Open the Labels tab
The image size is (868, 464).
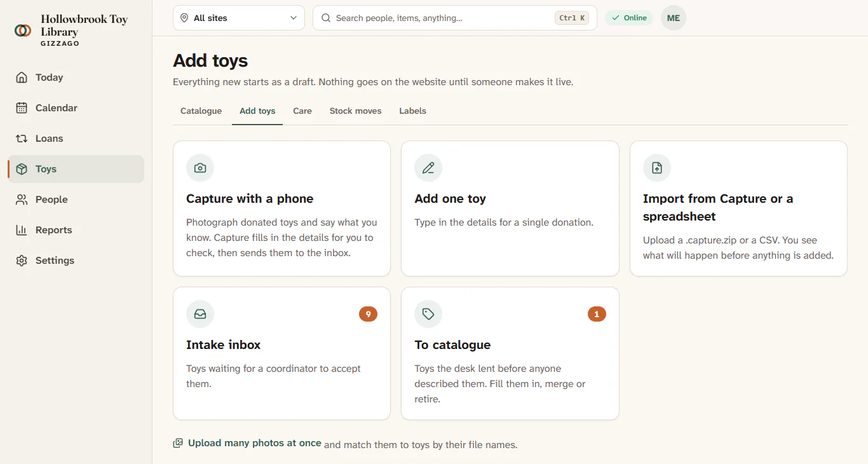(413, 111)
